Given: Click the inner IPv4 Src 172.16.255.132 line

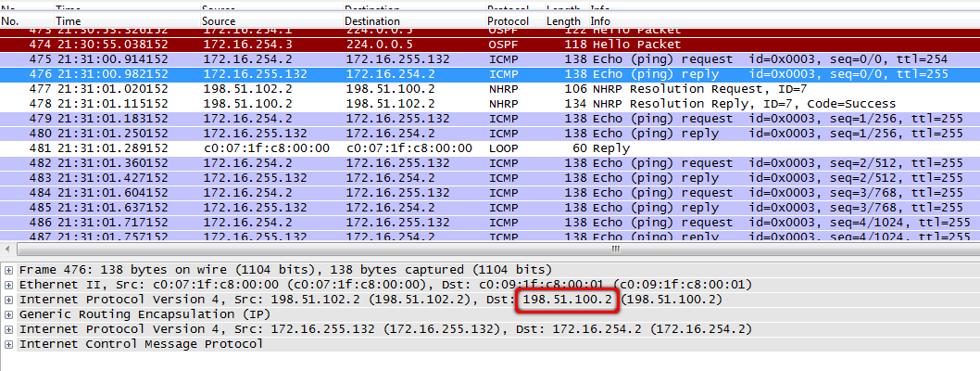Looking at the screenshot, I should [385, 329].
